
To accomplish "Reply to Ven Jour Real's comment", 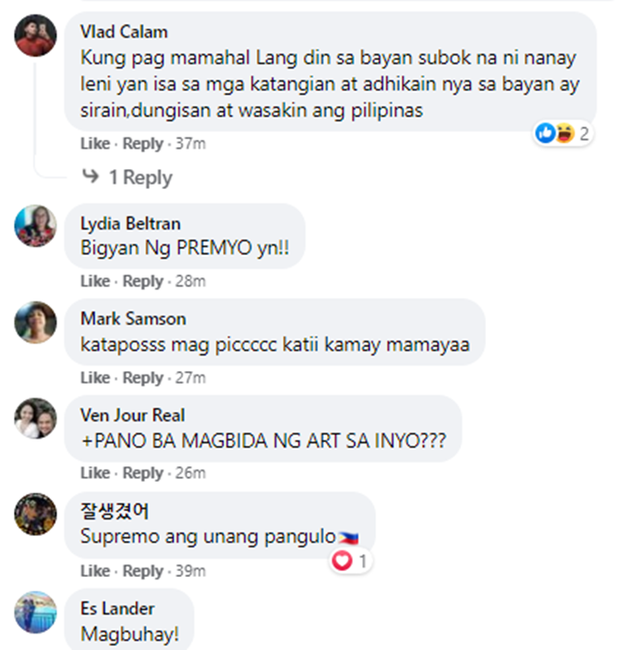I will [143, 473].
